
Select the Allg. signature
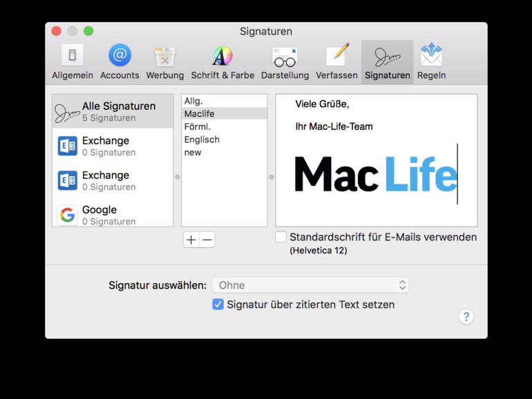point(225,101)
